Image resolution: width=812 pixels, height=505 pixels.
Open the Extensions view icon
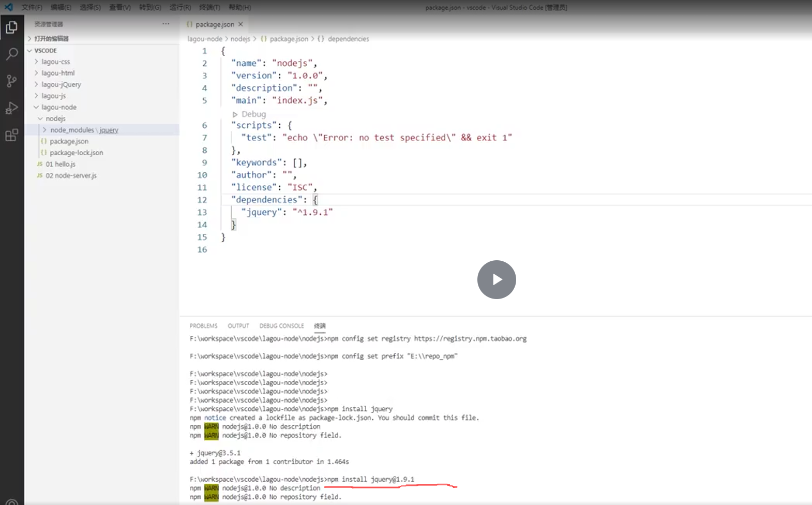[11, 135]
